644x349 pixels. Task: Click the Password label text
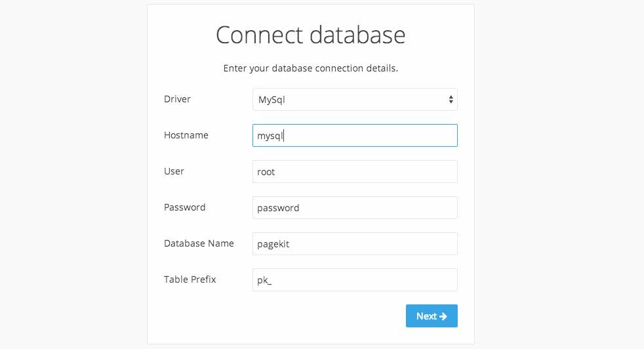point(184,207)
